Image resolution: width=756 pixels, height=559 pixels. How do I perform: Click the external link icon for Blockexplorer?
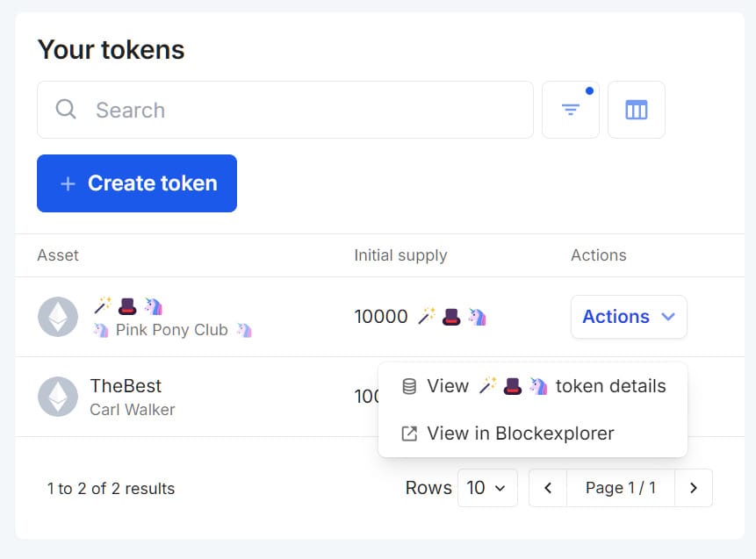click(x=409, y=433)
